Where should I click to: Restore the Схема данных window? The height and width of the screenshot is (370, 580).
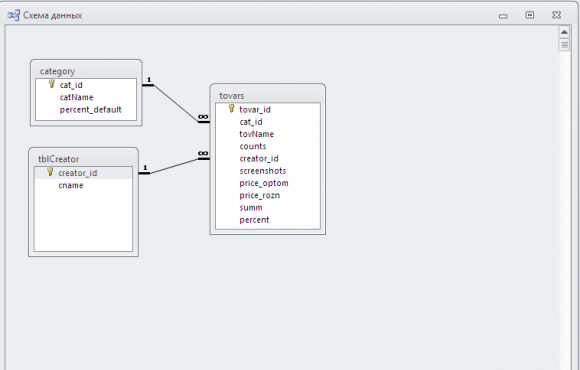click(530, 15)
